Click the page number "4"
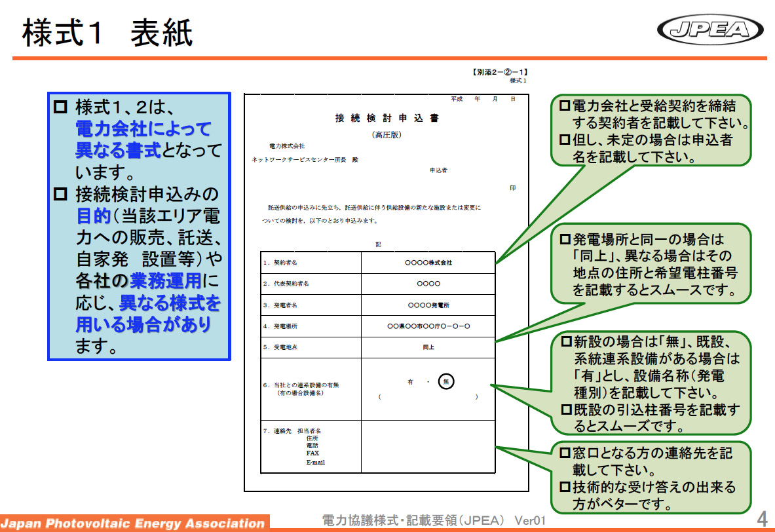The width and height of the screenshot is (775, 532). tap(762, 519)
